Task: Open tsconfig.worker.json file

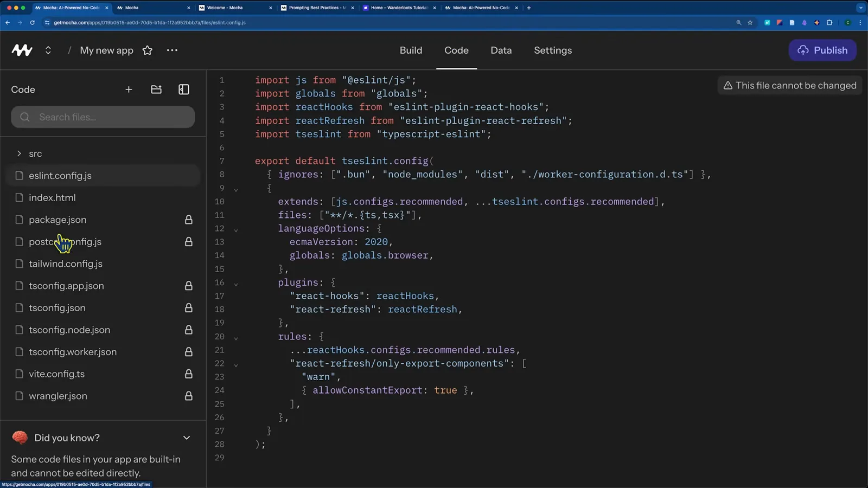Action: (x=103, y=352)
